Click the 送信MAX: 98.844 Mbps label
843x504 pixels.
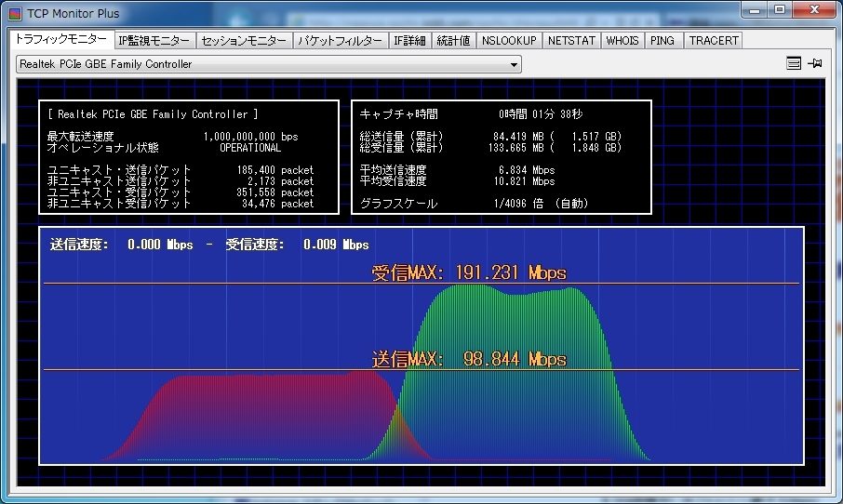[469, 359]
